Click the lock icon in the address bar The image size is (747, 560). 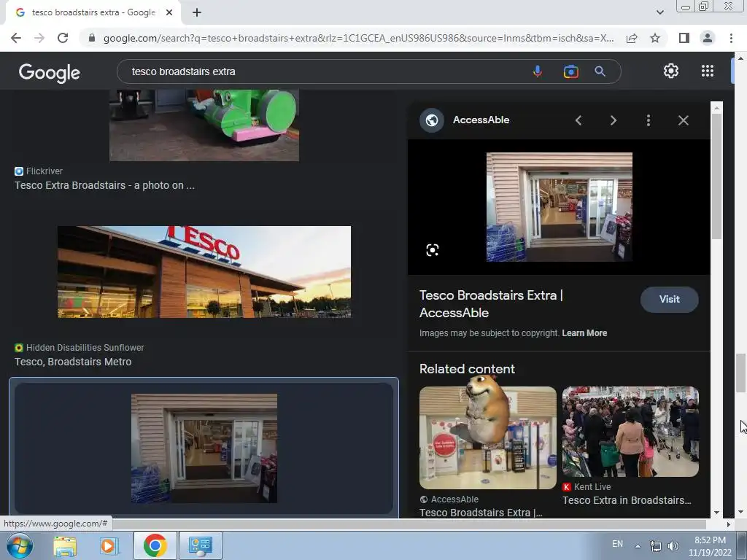click(92, 38)
